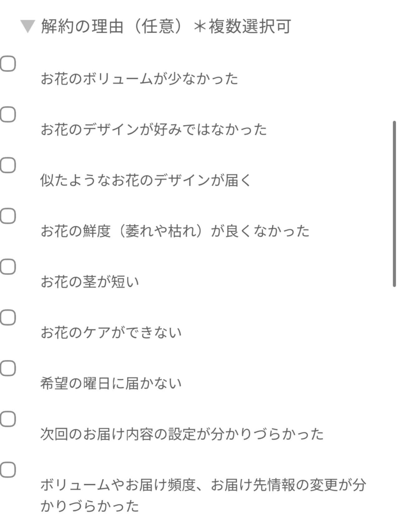Click the vertical scrollbar thumb

point(394,204)
